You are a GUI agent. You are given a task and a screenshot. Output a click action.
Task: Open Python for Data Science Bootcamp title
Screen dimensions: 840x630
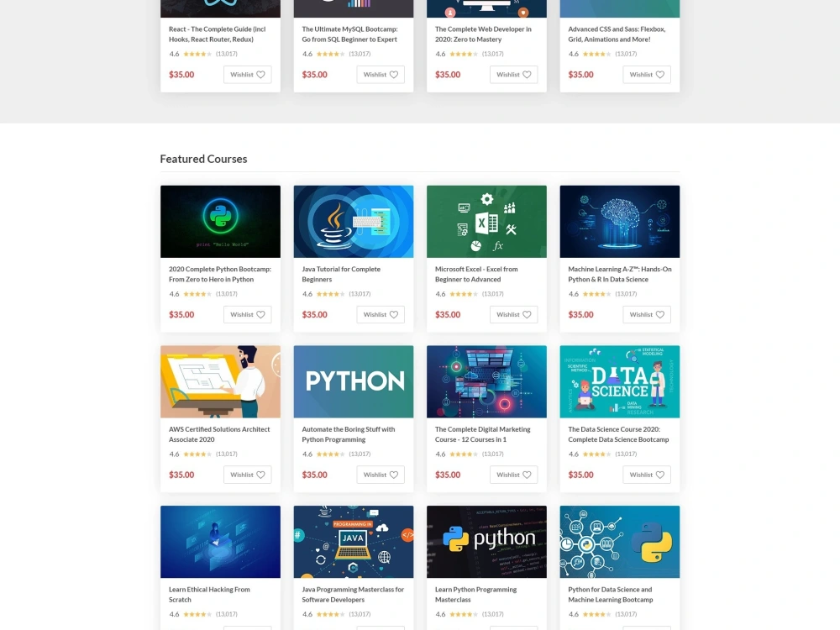coord(610,595)
